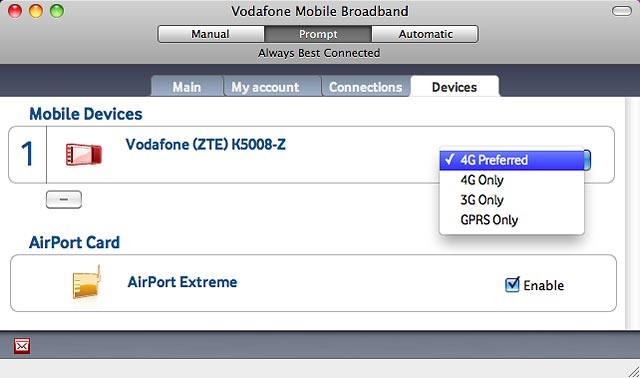Click the green zoom window button

pyautogui.click(x=57, y=11)
